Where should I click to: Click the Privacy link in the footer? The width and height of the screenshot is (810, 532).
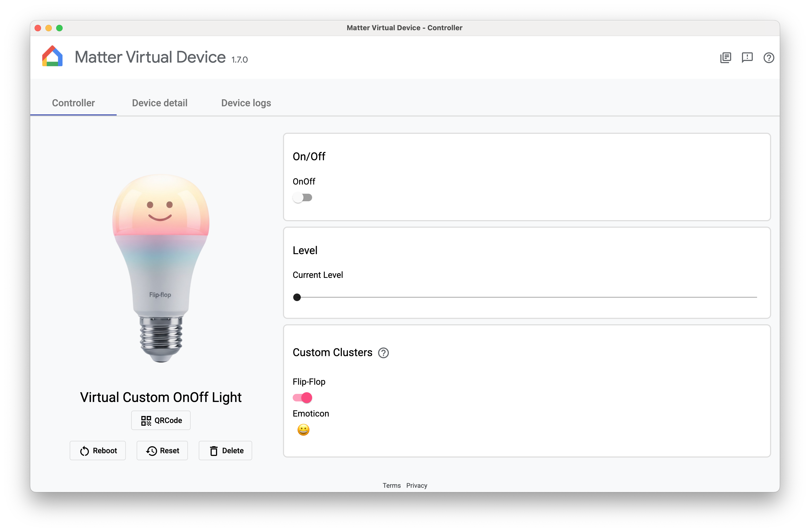coord(417,485)
